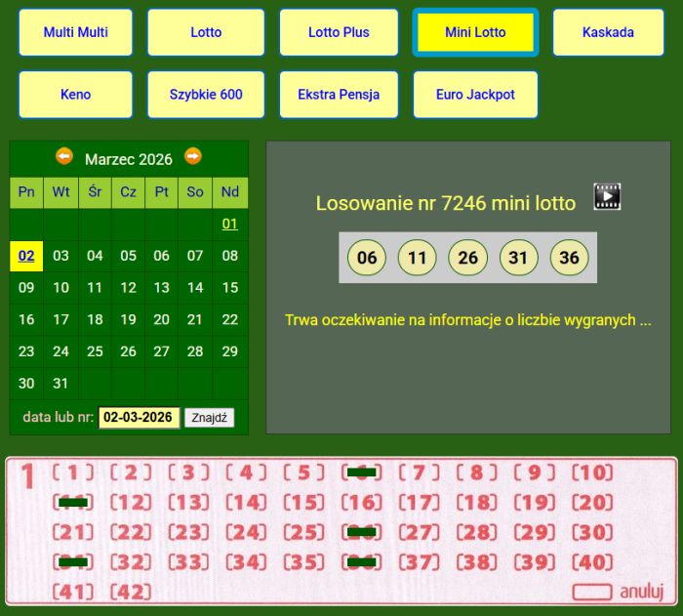Open the Euro Jackpot results
The image size is (683, 616).
pos(475,95)
